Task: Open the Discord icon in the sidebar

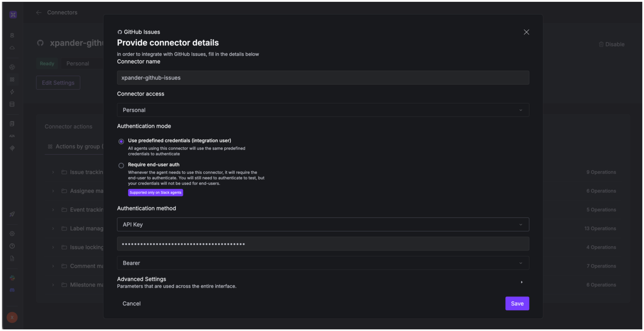Action: [x=12, y=290]
